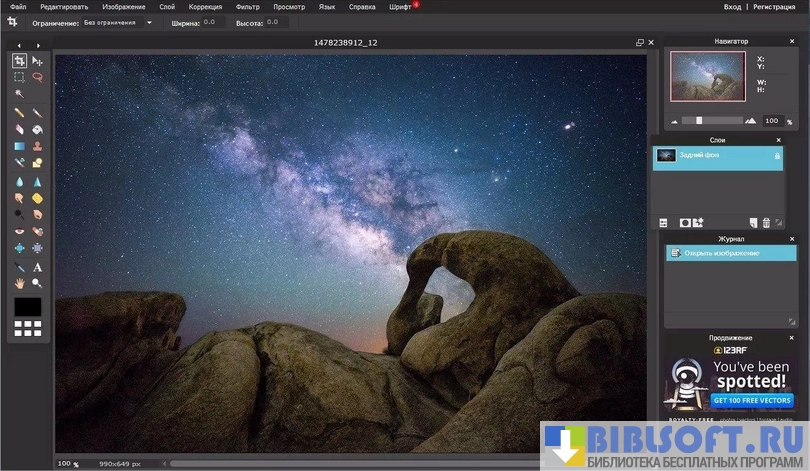Click the Вход login link
The width and height of the screenshot is (810, 471).
coord(732,6)
